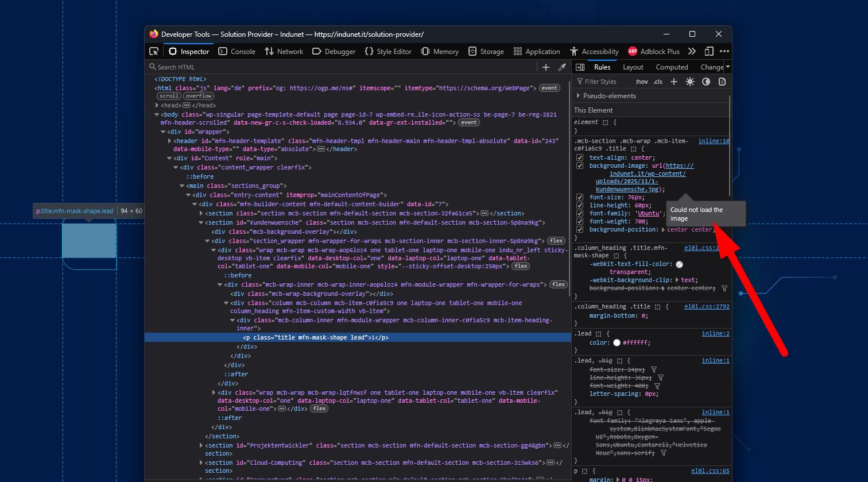The width and height of the screenshot is (868, 482).
Task: Expand the Pseudo-elements section
Action: (x=578, y=96)
